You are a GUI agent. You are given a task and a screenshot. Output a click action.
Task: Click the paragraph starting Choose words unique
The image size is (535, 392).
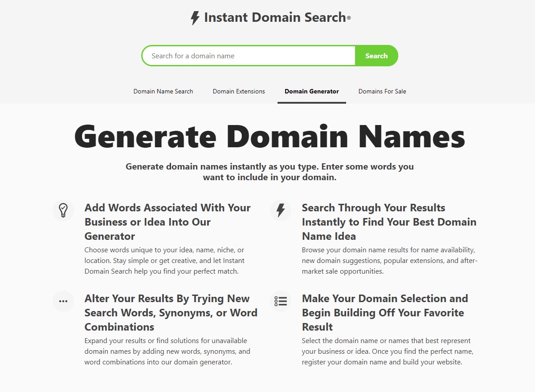pyautogui.click(x=164, y=261)
